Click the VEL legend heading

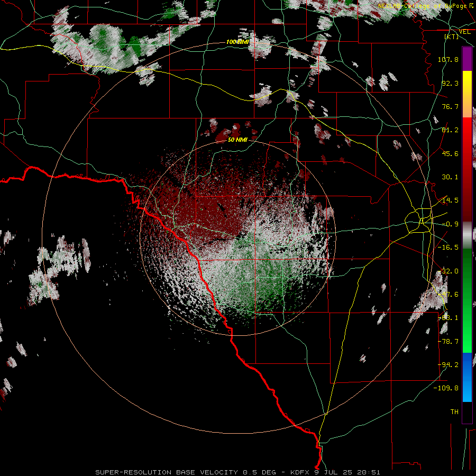464,32
